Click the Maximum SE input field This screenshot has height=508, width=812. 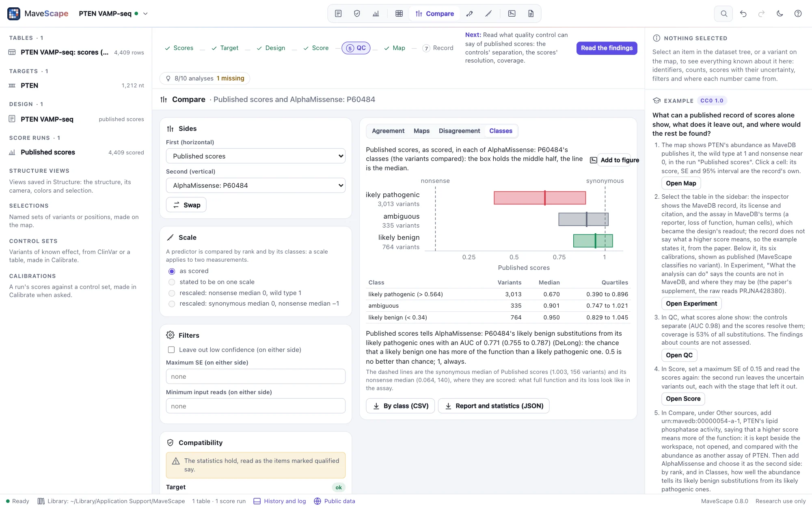click(256, 376)
